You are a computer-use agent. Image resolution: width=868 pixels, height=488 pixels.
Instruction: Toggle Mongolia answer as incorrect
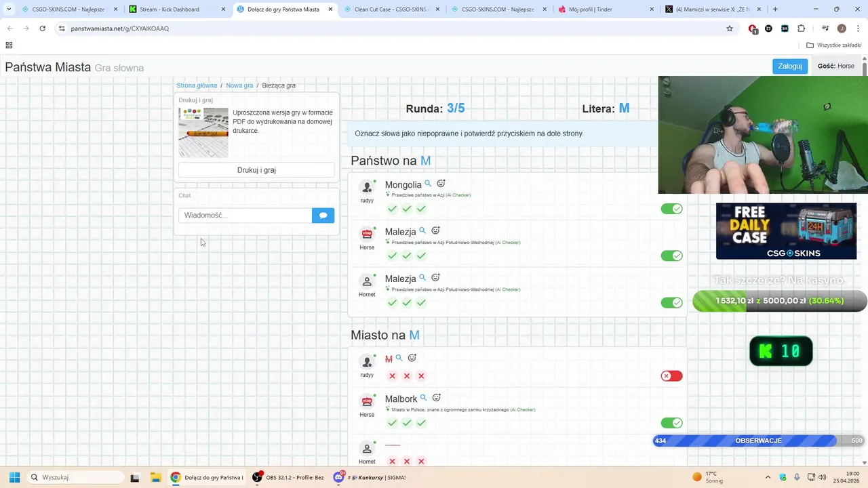pyautogui.click(x=671, y=209)
